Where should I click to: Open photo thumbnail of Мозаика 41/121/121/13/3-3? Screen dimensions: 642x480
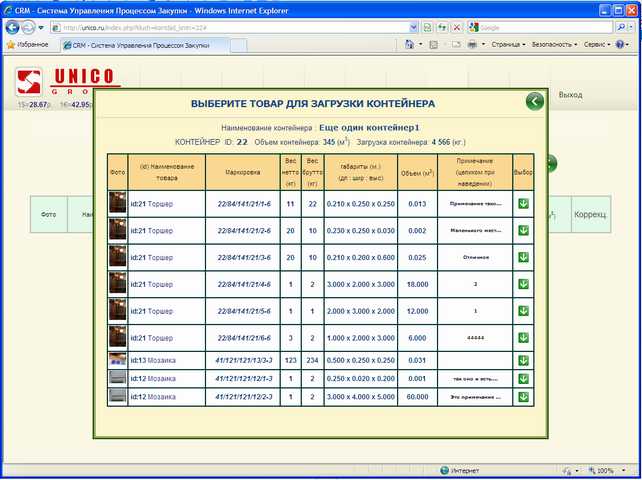click(x=118, y=360)
